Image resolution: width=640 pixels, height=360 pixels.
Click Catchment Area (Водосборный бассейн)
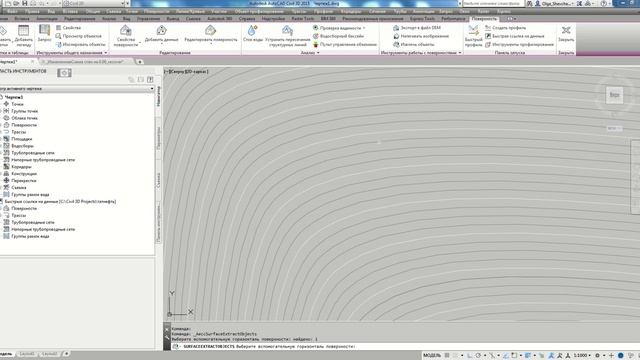coord(338,36)
